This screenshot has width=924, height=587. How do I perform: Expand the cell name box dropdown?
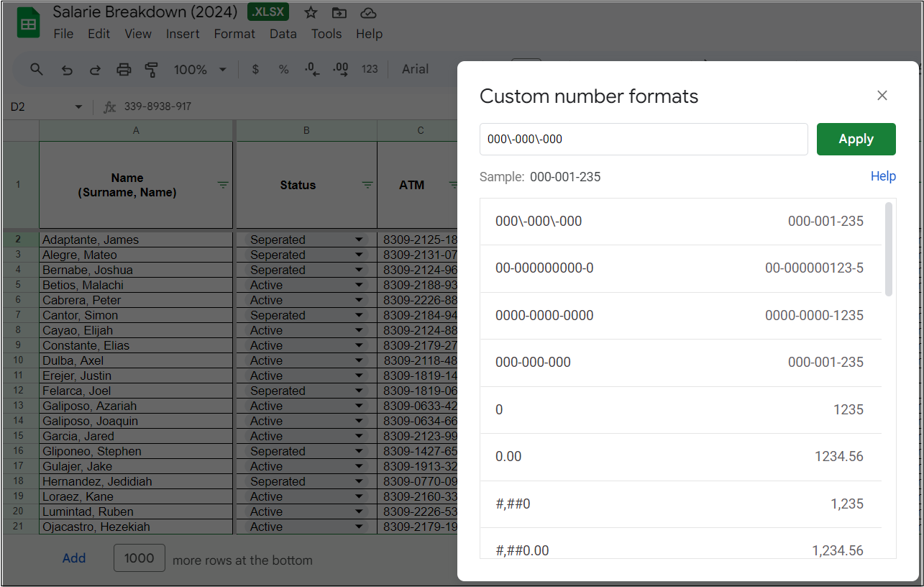(78, 107)
